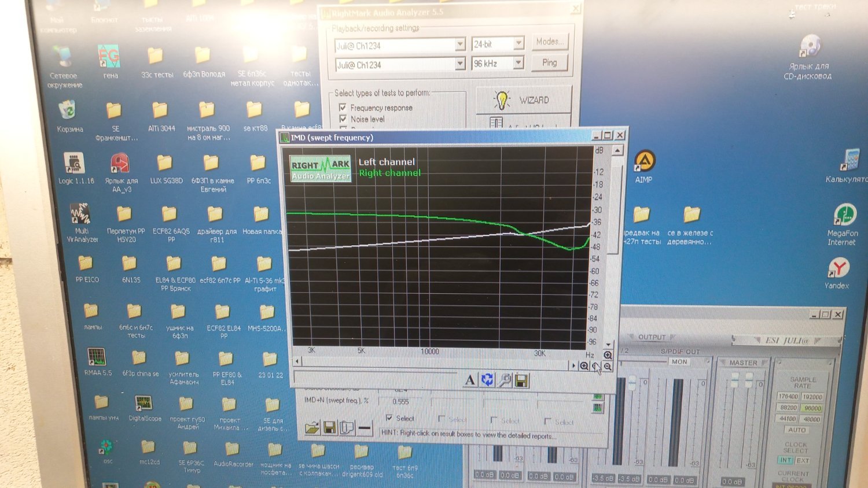The height and width of the screenshot is (488, 868).
Task: Click the graph's horizontal scrollbar right arrow
Action: (x=573, y=365)
